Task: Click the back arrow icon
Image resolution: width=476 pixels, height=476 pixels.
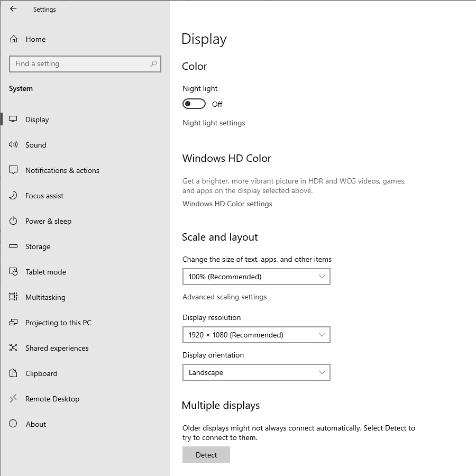Action: coord(13,9)
